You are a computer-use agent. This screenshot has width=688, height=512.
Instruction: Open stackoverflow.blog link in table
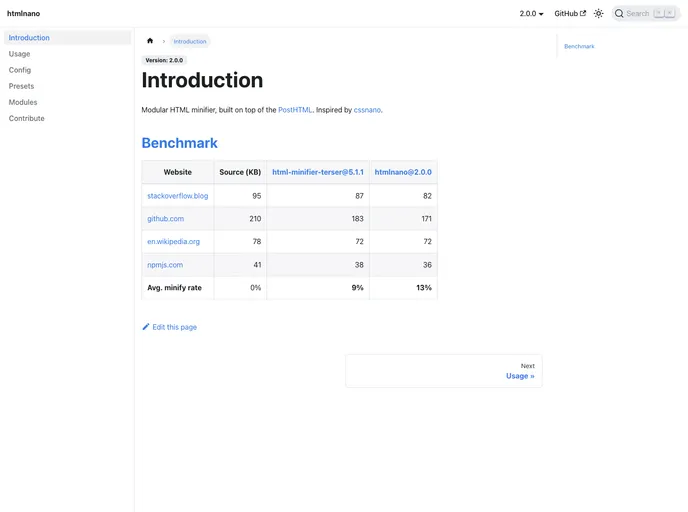(x=178, y=196)
